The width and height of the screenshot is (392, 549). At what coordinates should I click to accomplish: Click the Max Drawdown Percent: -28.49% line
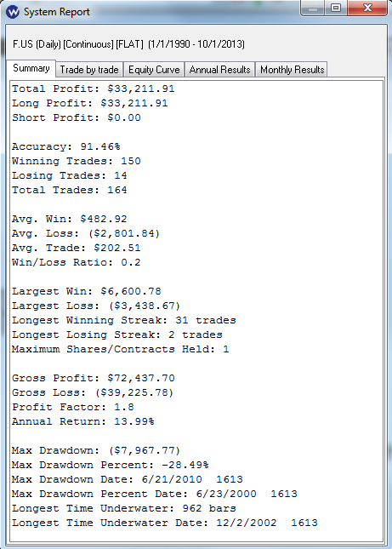tap(111, 465)
